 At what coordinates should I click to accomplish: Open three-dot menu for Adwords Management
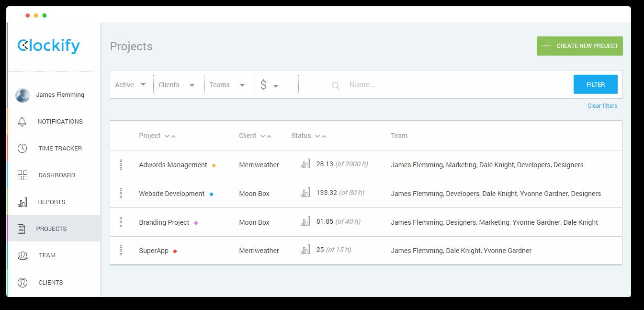pyautogui.click(x=121, y=165)
